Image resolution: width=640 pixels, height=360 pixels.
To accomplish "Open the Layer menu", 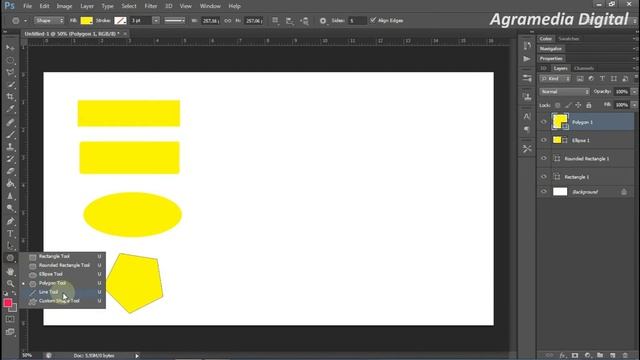I will click(x=87, y=6).
